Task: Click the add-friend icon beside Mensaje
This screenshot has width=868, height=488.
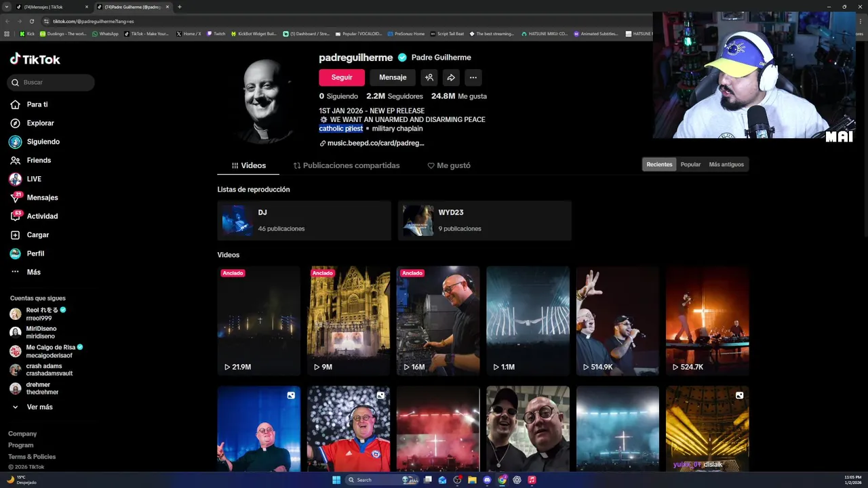Action: pos(429,77)
